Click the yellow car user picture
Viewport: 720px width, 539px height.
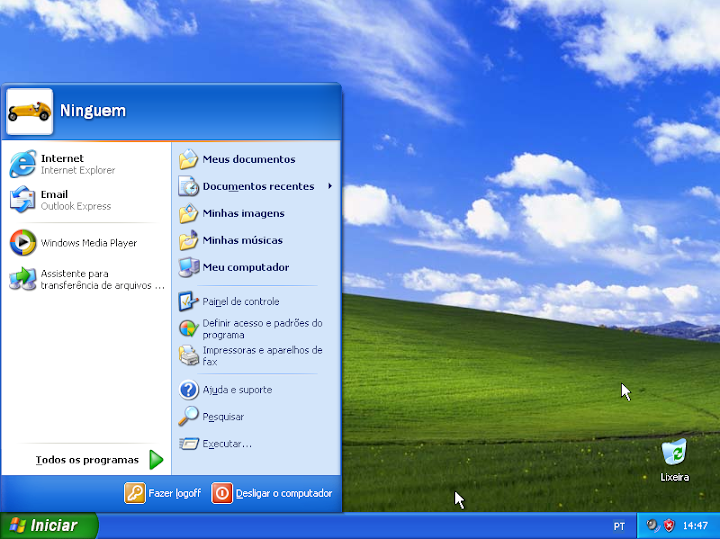tap(29, 112)
